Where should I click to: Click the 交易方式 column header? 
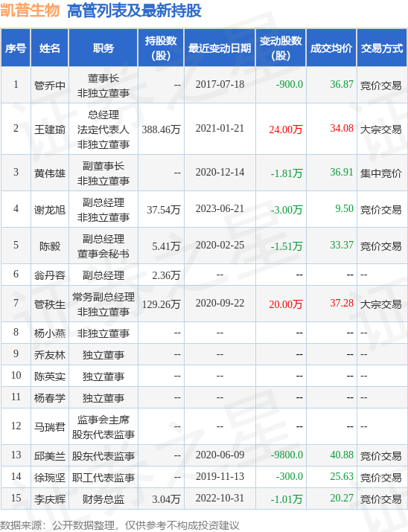coord(382,48)
